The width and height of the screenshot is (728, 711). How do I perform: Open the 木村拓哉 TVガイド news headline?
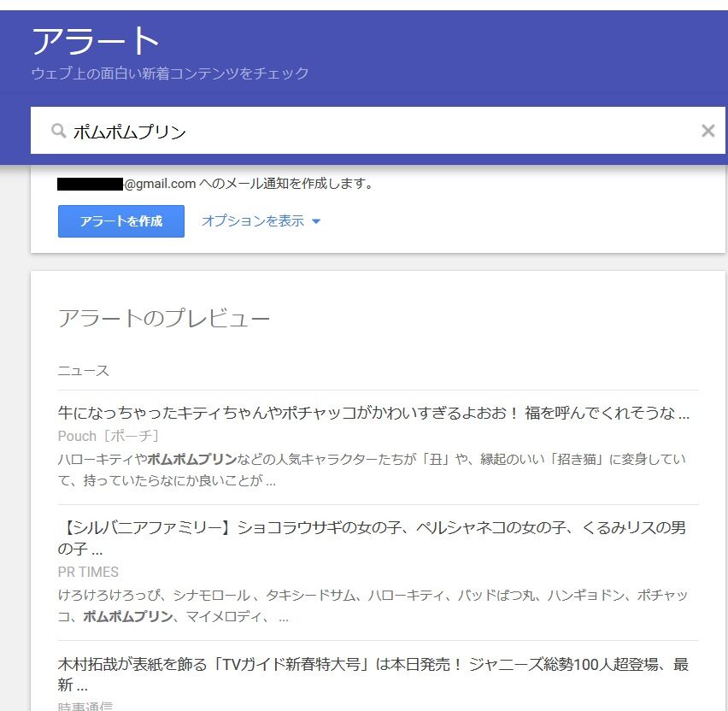tap(373, 674)
